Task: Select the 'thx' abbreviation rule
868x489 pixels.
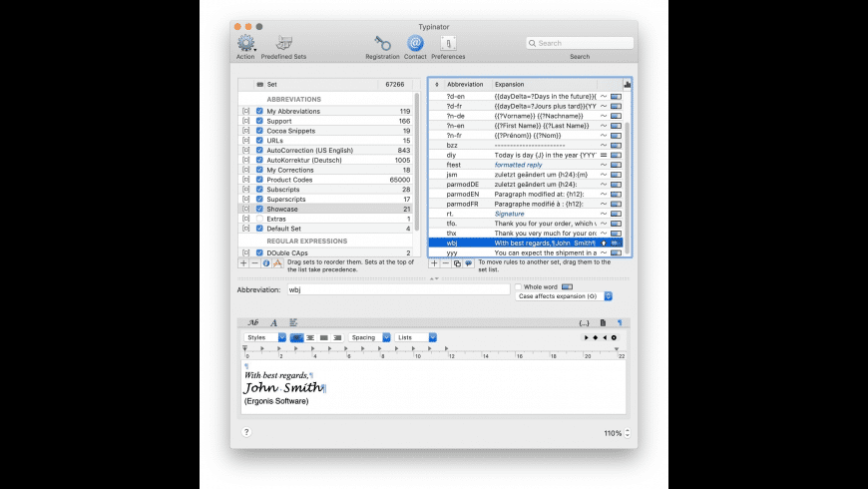Action: pyautogui.click(x=527, y=234)
